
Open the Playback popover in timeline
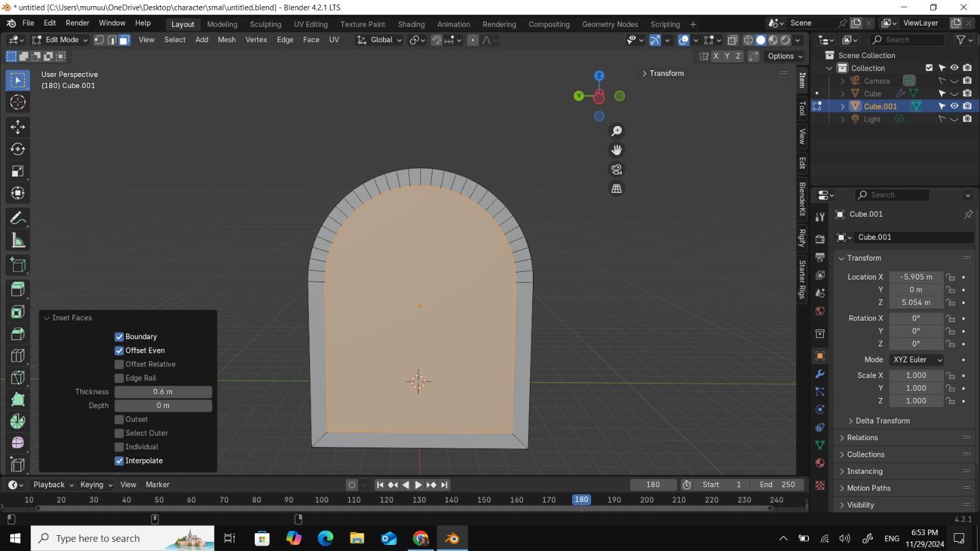(53, 485)
